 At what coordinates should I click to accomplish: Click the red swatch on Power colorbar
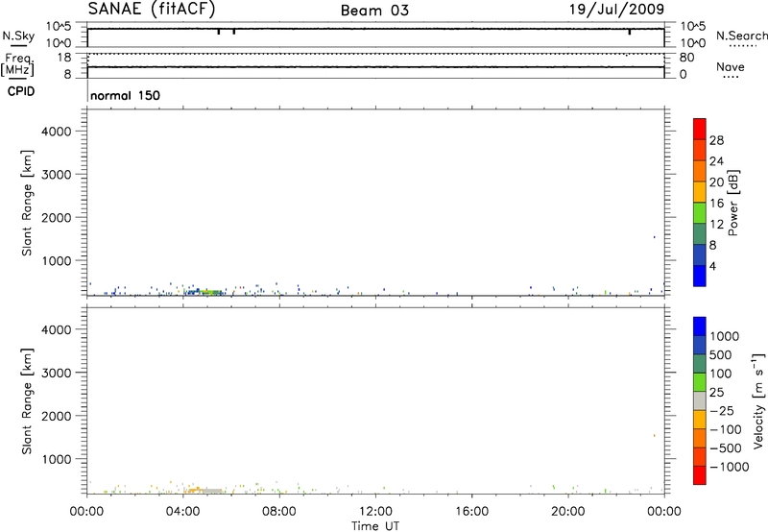tap(700, 130)
